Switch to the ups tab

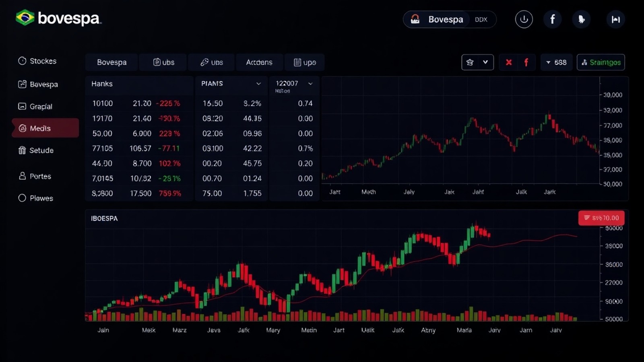[305, 62]
